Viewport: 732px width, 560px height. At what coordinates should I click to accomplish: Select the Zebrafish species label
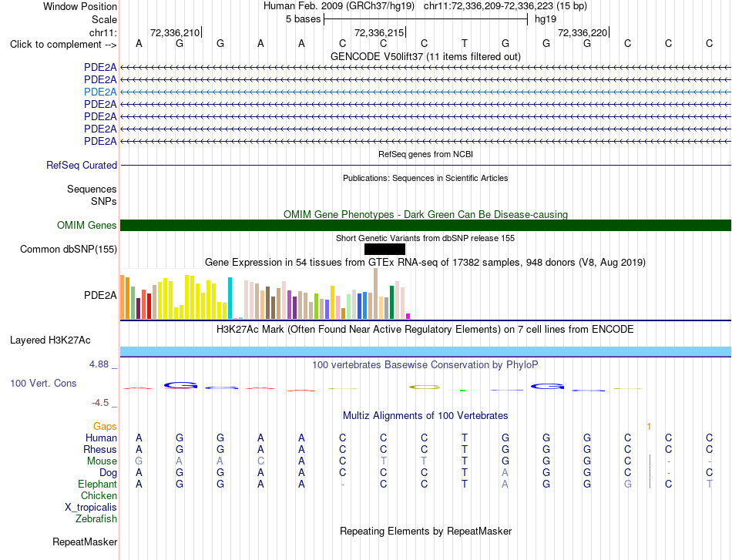tap(96, 519)
